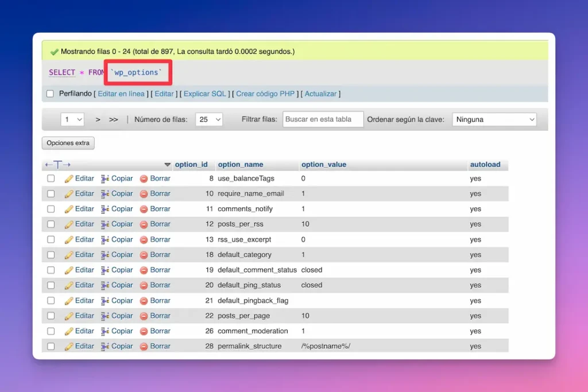This screenshot has width=588, height=392.
Task: Click the Borrar icon for comment_moderation row
Action: tap(144, 331)
